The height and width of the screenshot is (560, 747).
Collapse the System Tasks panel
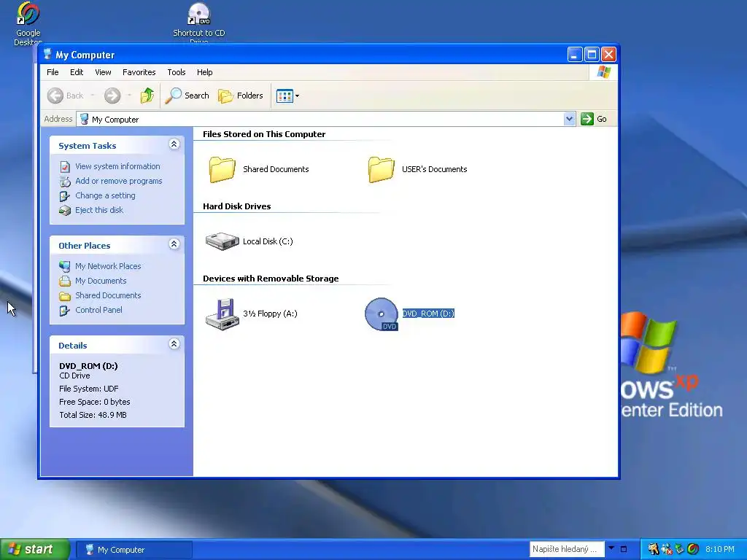click(174, 144)
